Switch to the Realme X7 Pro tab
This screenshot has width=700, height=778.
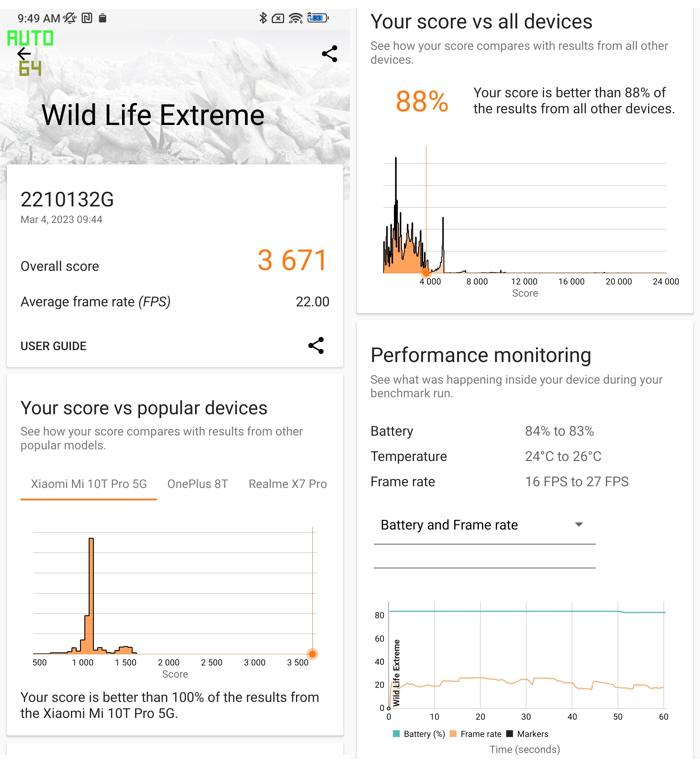pos(288,484)
